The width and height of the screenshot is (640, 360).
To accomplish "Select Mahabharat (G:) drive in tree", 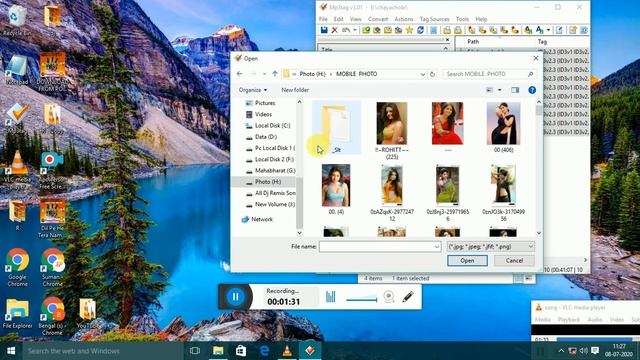I will tap(275, 171).
